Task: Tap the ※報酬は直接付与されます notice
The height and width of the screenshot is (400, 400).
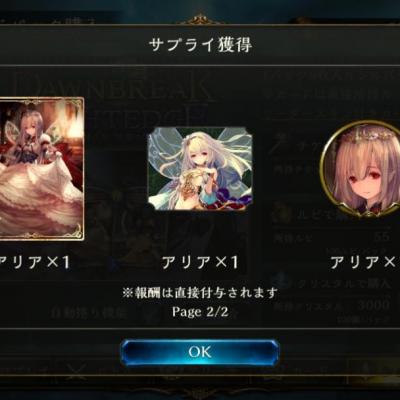Action: click(200, 293)
